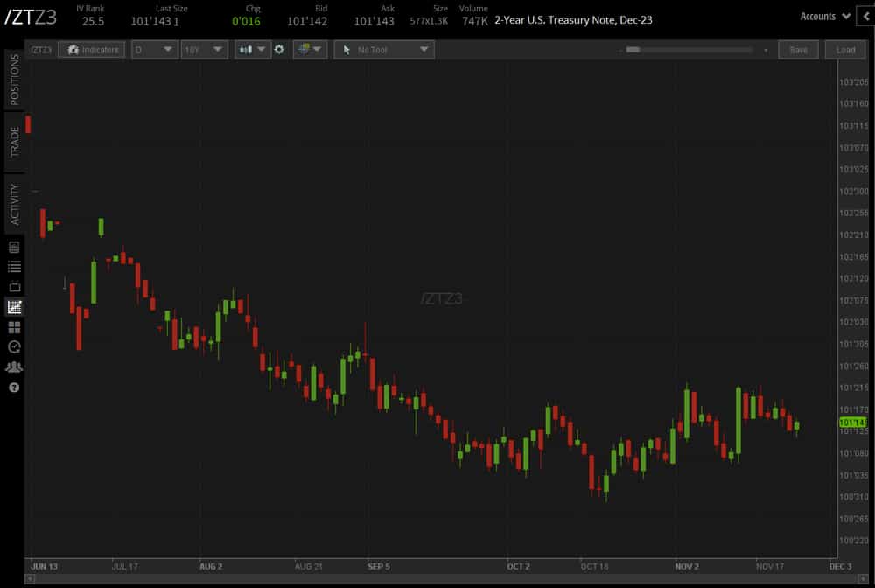Click the AUG 2 date axis label
Viewport: 875px width, 588px height.
pos(211,566)
